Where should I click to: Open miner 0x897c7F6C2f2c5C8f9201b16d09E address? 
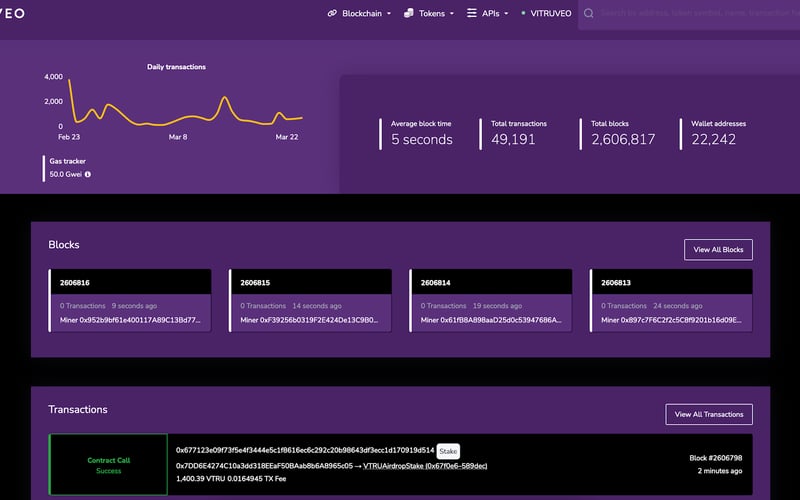click(x=681, y=320)
